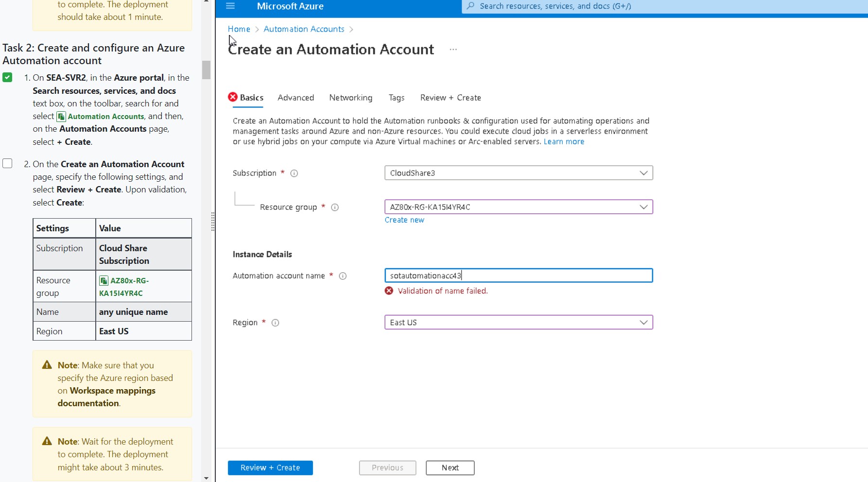Image resolution: width=868 pixels, height=482 pixels.
Task: Switch to the Networking tab
Action: [350, 98]
